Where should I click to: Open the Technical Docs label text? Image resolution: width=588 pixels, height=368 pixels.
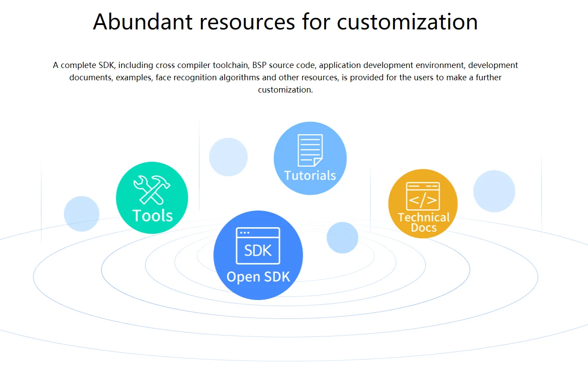tap(423, 222)
